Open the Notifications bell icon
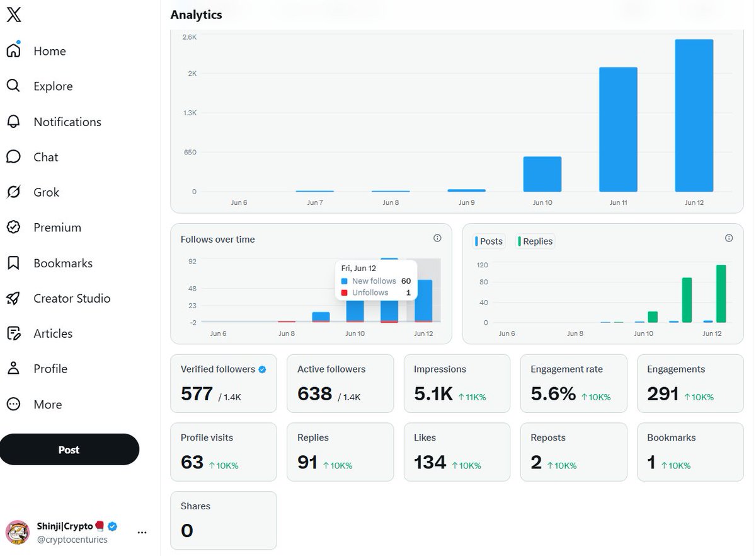Viewport: 756px width, 556px height. pos(13,121)
